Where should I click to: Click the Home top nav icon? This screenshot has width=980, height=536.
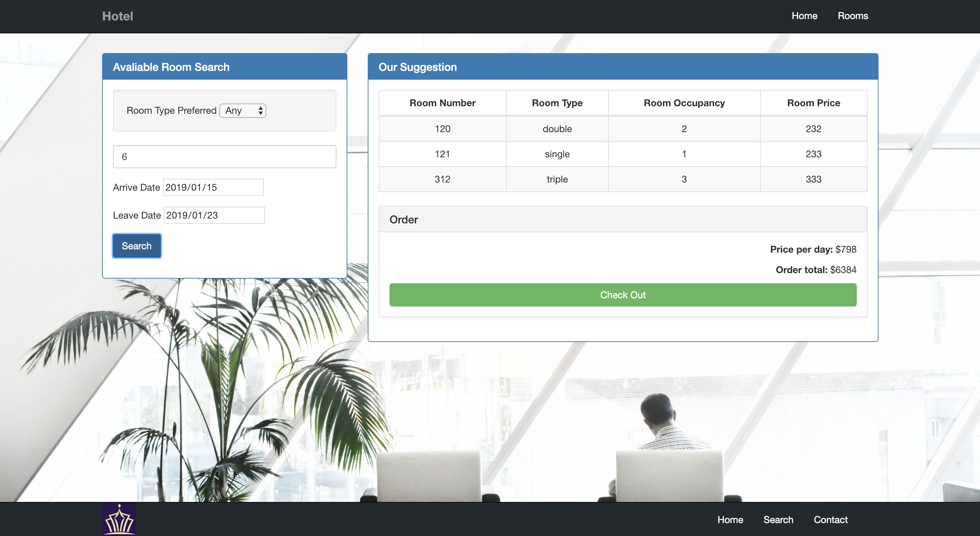(x=804, y=16)
